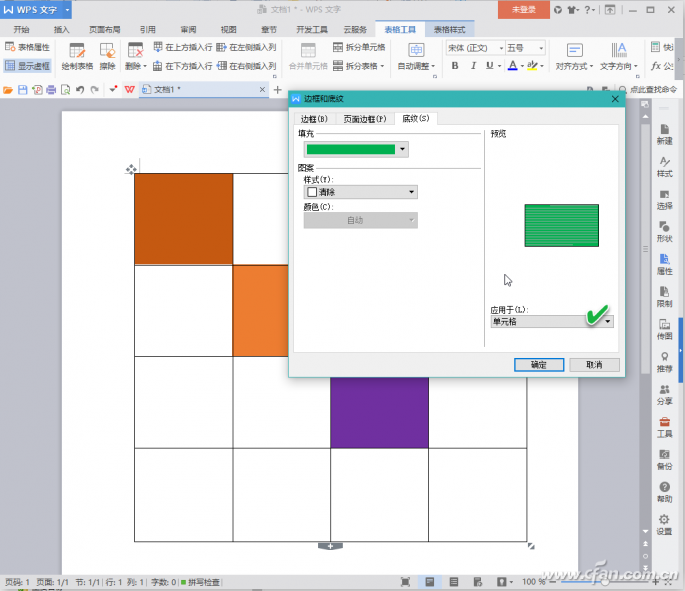Insert row below with 在下方插入行
Screen dimensions: 685x591
[183, 66]
